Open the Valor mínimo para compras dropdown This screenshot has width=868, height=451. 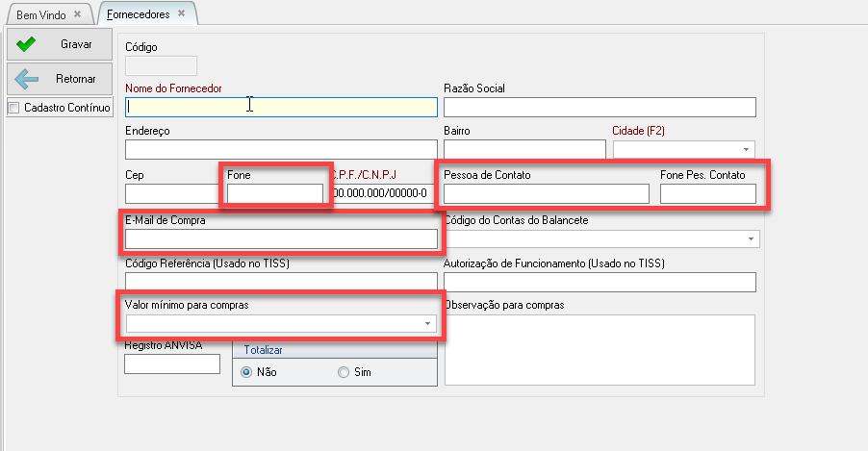click(x=426, y=325)
